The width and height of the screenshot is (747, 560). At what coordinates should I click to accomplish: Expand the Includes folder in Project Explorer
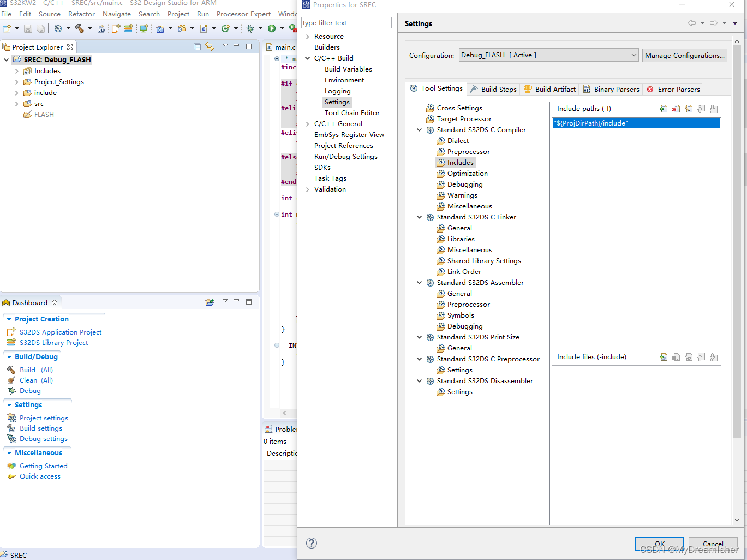coord(17,71)
